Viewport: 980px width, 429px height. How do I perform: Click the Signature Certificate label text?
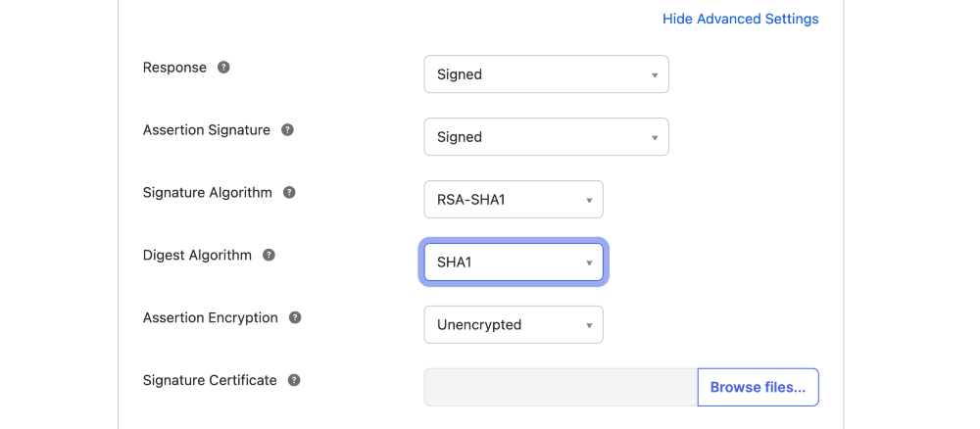point(210,380)
